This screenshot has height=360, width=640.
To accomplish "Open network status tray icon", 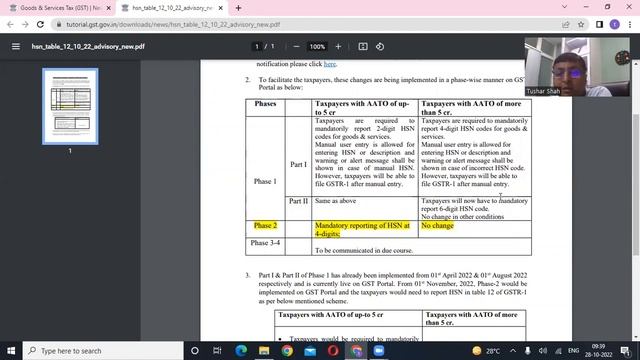I will point(558,351).
